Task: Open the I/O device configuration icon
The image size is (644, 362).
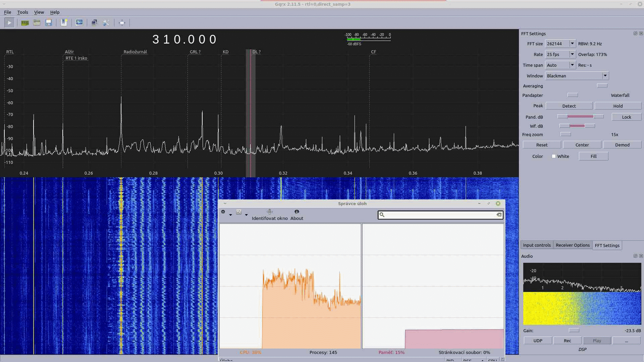Action: coord(25,23)
